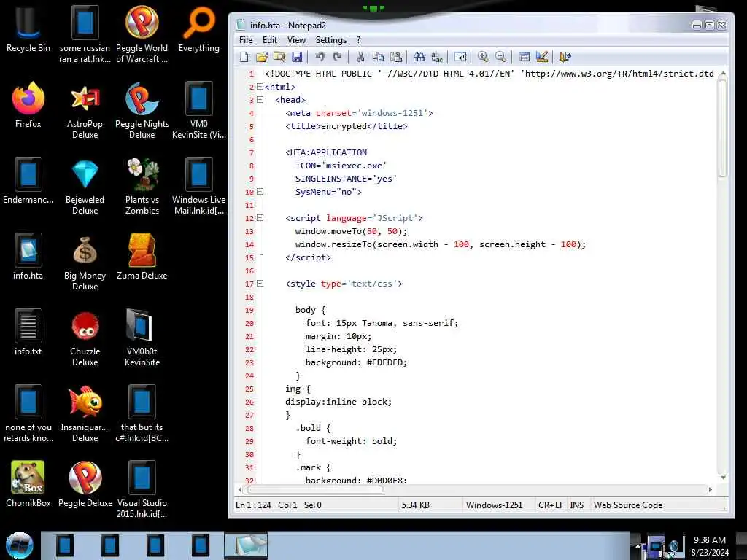Select the Plants vs Zombies desktop icon
The width and height of the screenshot is (747, 560).
point(142,187)
